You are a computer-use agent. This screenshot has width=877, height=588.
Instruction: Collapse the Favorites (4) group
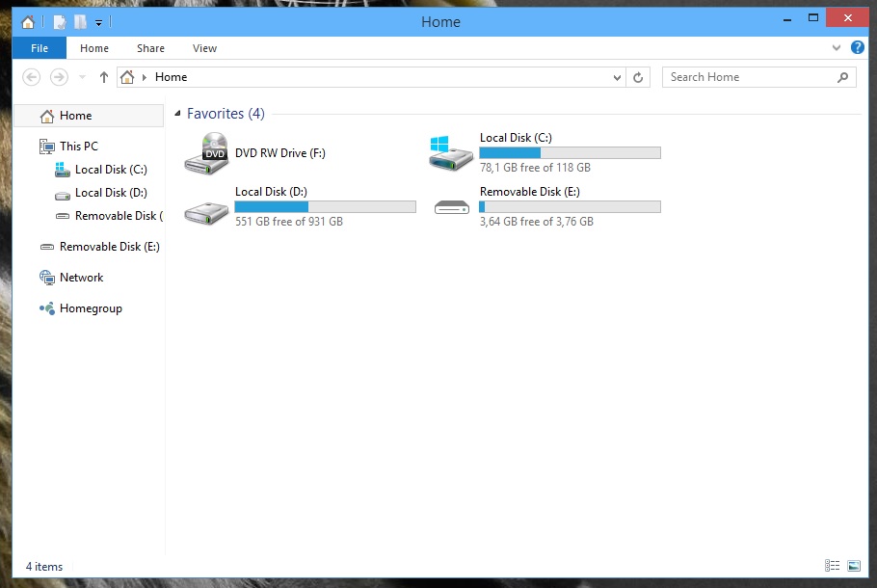177,114
